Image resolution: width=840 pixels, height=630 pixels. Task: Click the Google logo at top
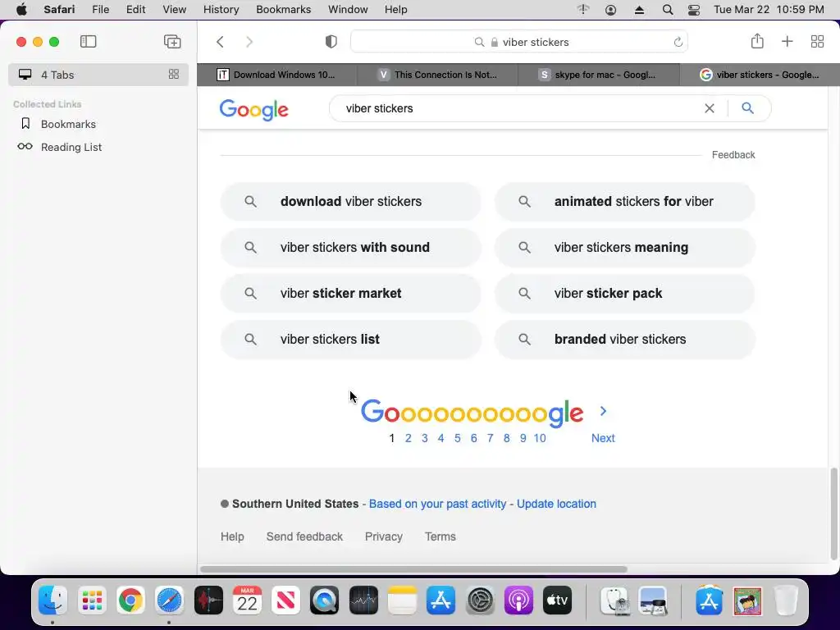[x=254, y=110]
